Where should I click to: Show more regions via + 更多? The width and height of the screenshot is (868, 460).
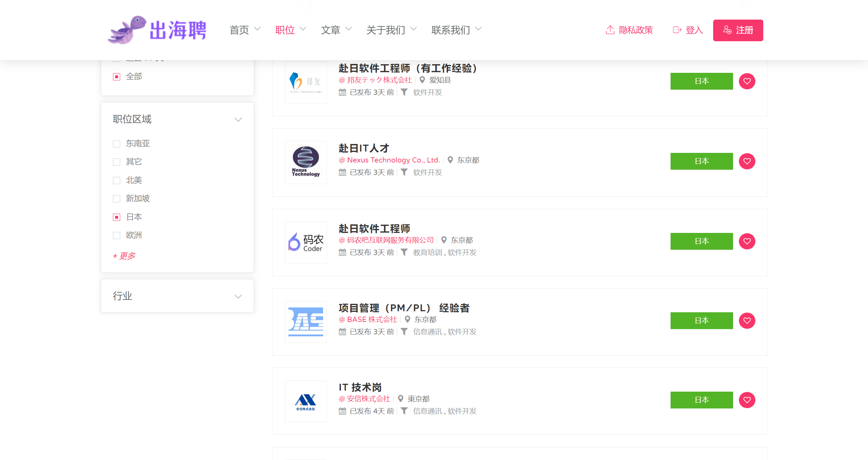click(x=124, y=256)
